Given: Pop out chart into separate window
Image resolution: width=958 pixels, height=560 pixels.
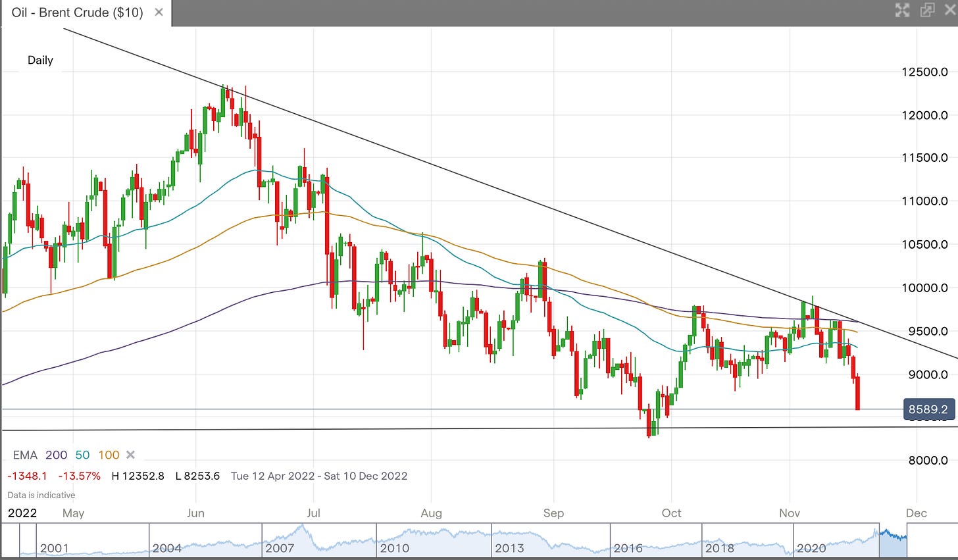Looking at the screenshot, I should click(927, 10).
